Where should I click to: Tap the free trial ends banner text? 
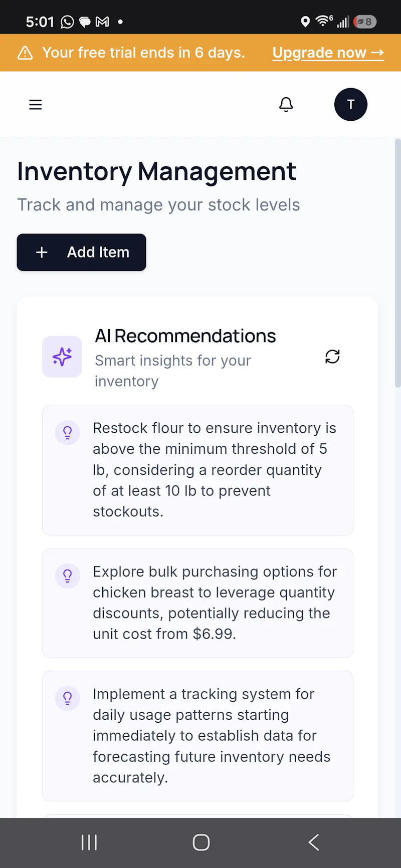[x=144, y=53]
